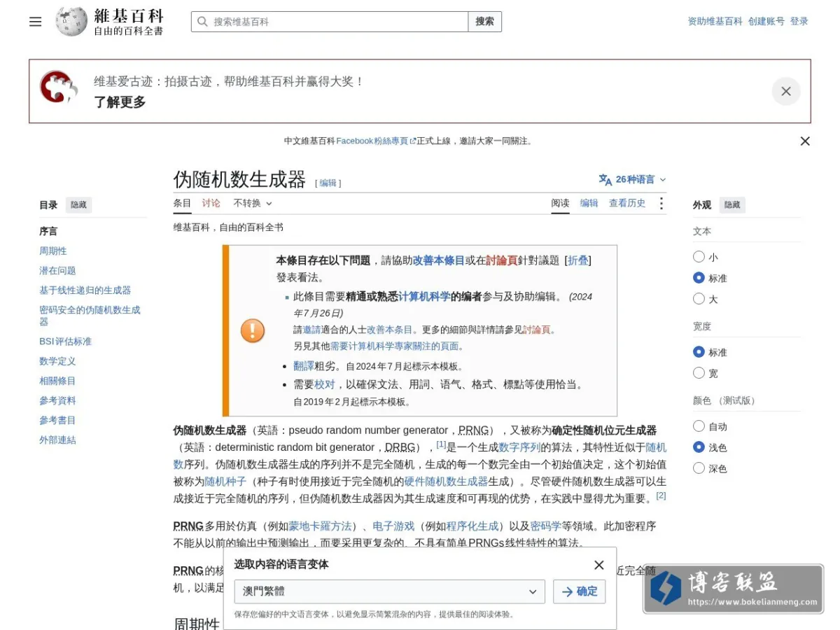This screenshot has width=840, height=630.
Task: Expand the 26种语言 languages dropdown
Action: point(633,180)
